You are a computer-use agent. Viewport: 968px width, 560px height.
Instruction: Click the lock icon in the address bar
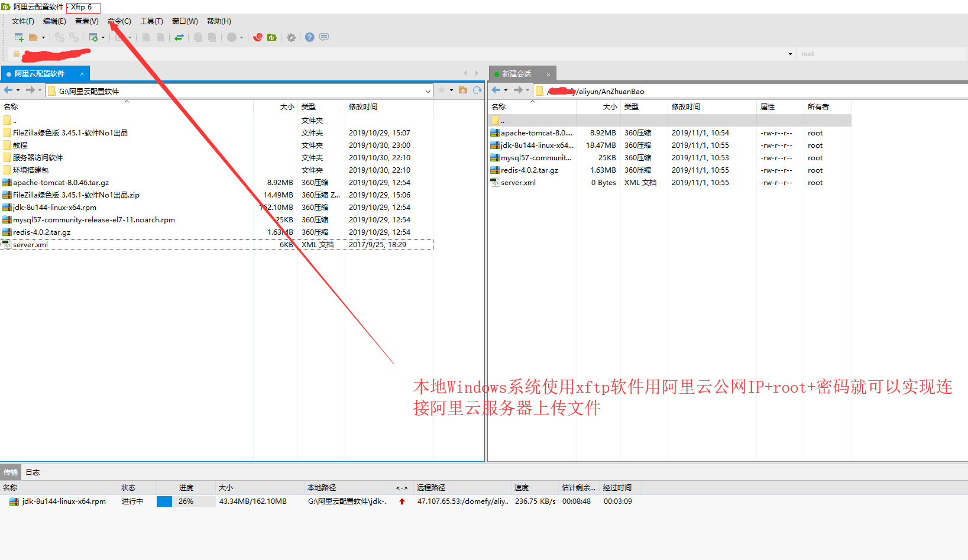17,54
